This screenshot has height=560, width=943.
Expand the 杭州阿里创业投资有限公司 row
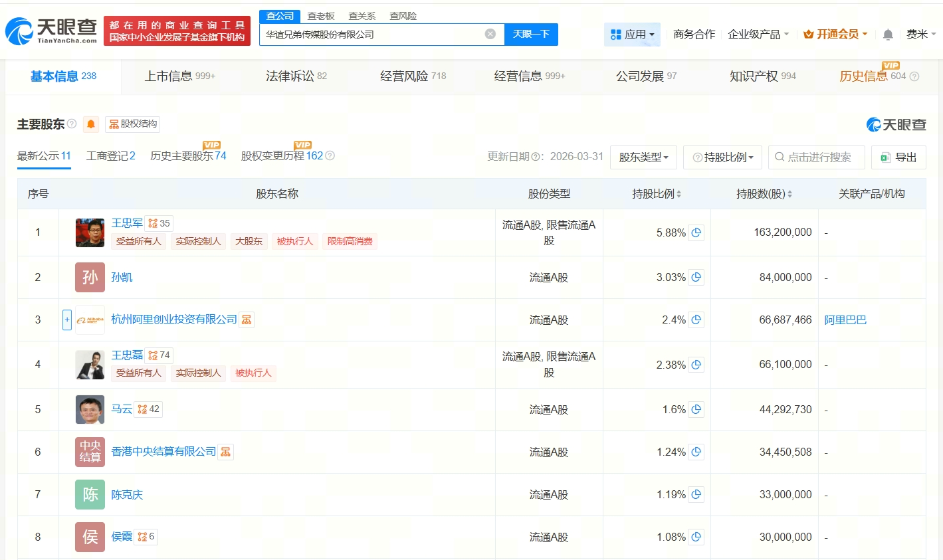[67, 320]
